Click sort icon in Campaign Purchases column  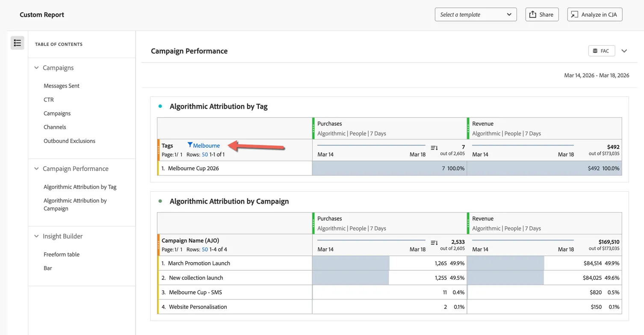point(434,243)
